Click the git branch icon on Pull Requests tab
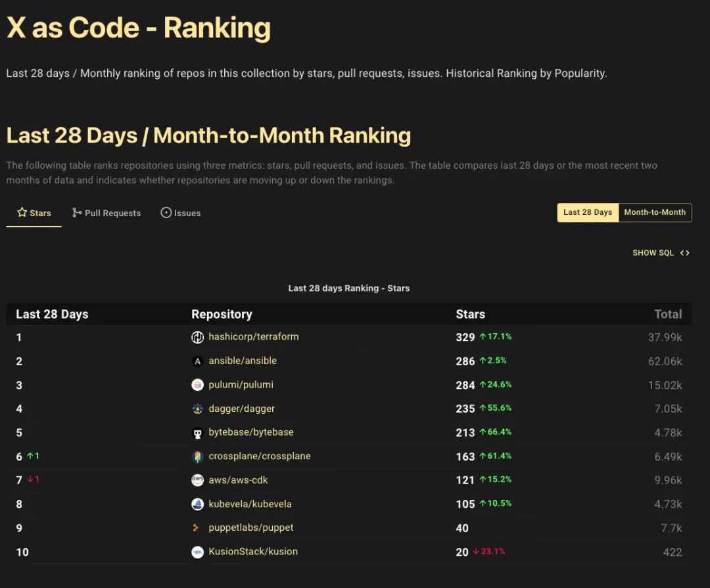The width and height of the screenshot is (710, 588). pos(77,212)
